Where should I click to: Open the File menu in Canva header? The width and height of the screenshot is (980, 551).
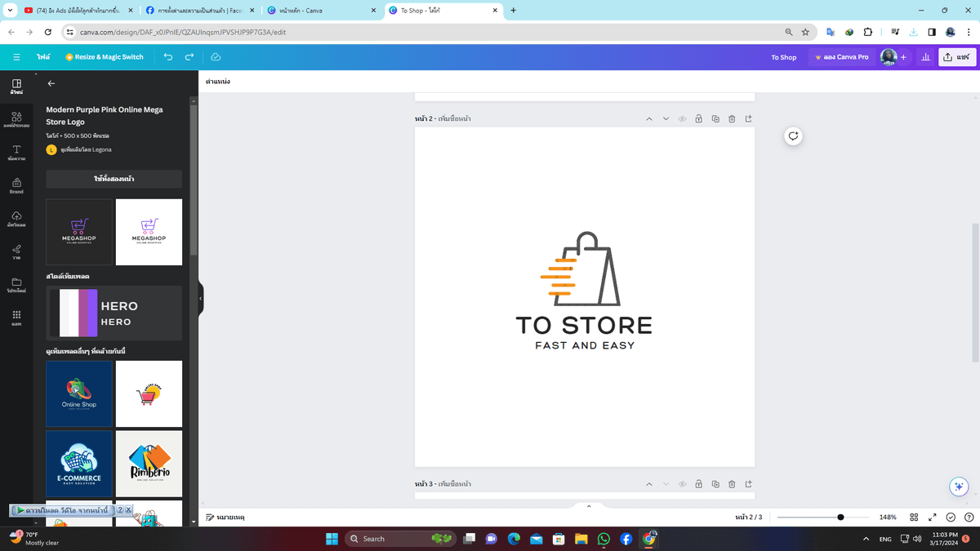tap(43, 57)
